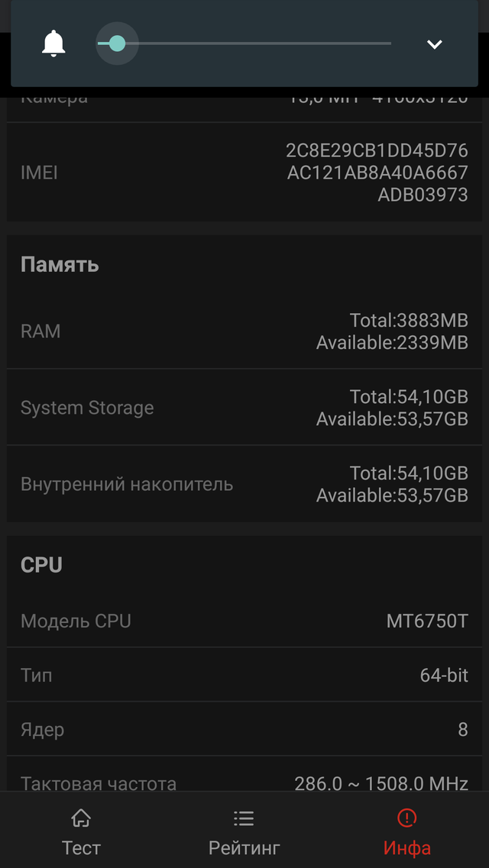Click the Память section header
The width and height of the screenshot is (489, 868).
pos(60,265)
